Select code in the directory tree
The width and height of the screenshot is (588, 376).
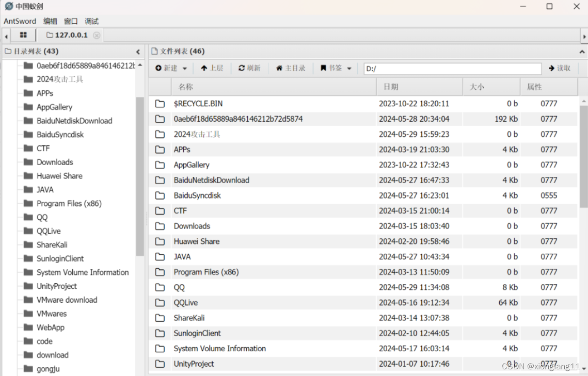coord(44,341)
